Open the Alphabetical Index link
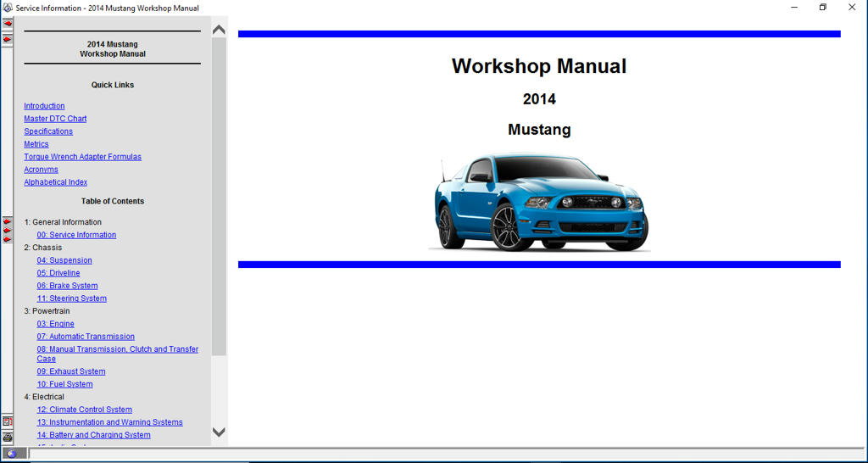 tap(55, 182)
